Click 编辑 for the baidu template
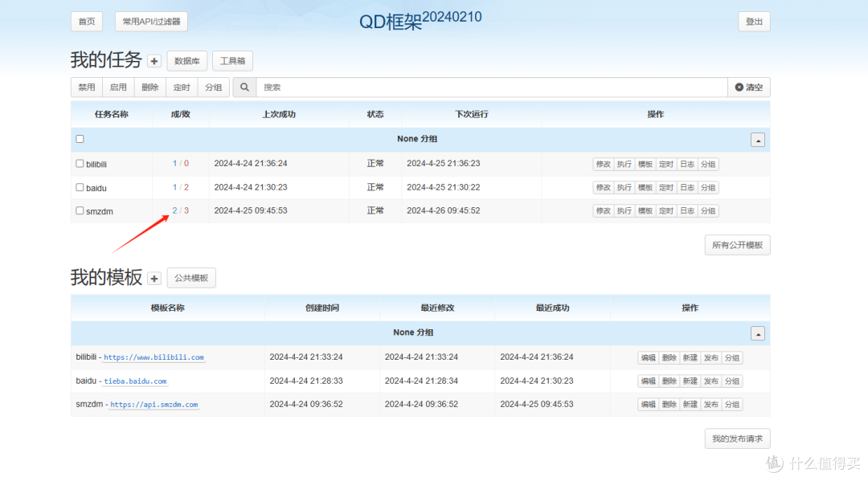The width and height of the screenshot is (868, 481). (648, 381)
